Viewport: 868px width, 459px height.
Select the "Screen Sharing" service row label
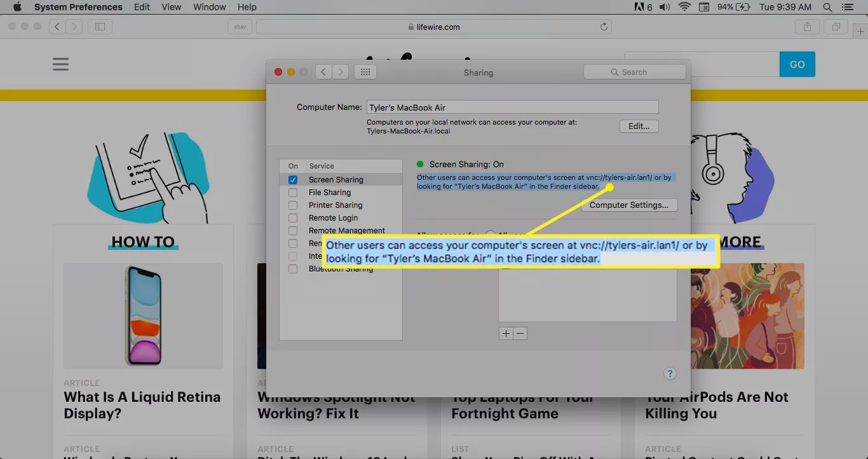(336, 180)
